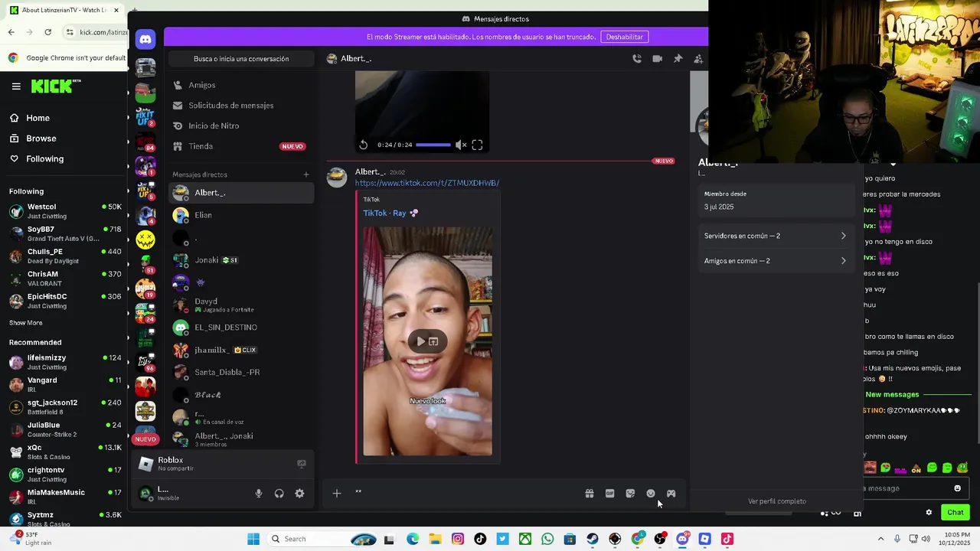This screenshot has height=551, width=980.
Task: Open pinned messages in Discord chat
Action: [678, 58]
